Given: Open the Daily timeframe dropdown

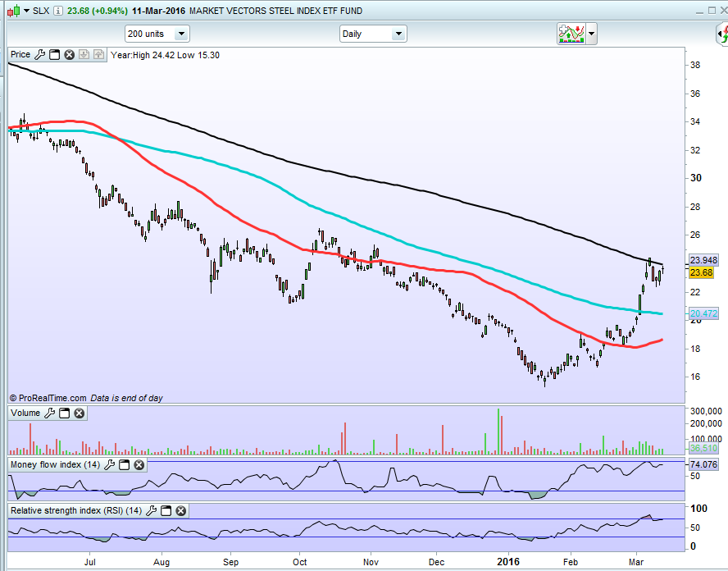Looking at the screenshot, I should tap(373, 34).
